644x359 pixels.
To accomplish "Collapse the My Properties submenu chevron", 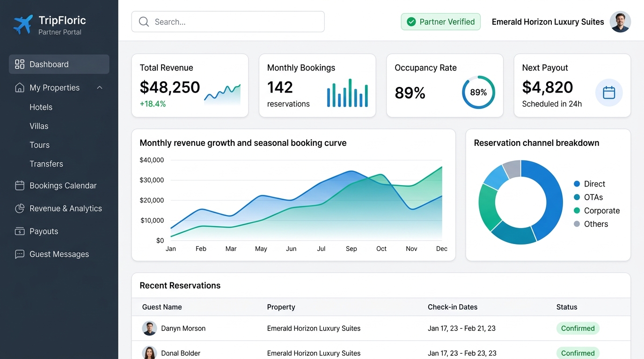I will tap(100, 87).
